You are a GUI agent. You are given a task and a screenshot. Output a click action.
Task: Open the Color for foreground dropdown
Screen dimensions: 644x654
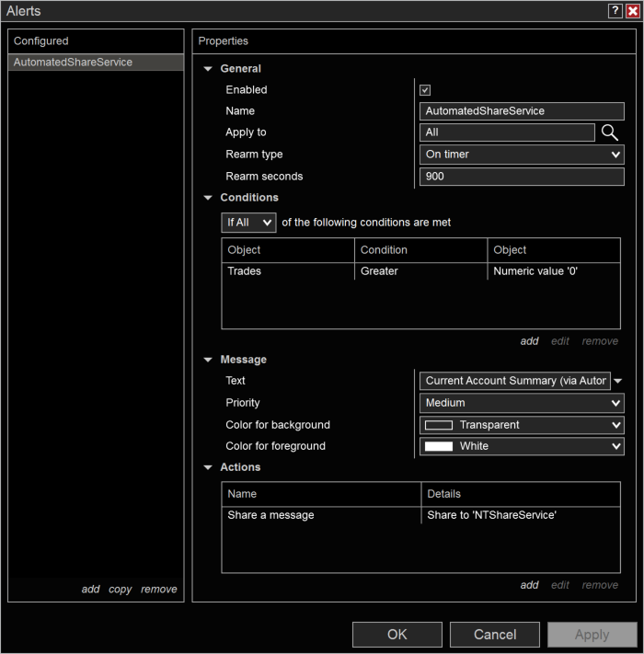coord(522,446)
